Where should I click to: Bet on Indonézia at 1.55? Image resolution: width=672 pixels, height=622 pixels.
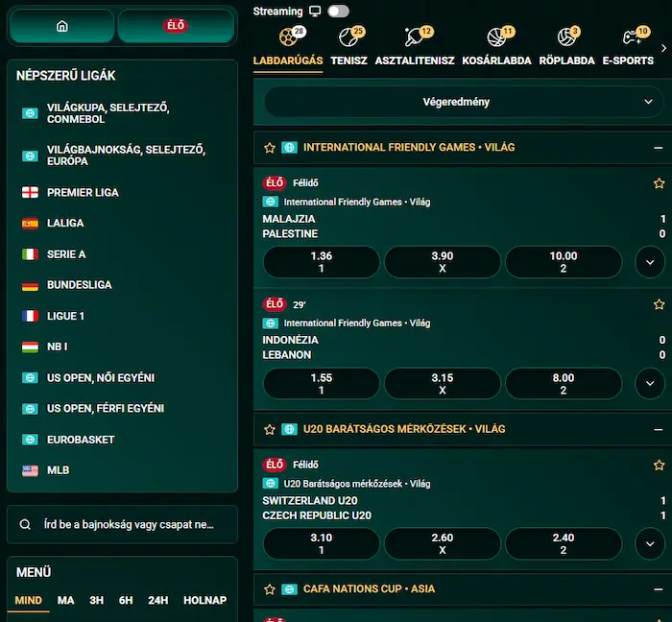pos(322,383)
